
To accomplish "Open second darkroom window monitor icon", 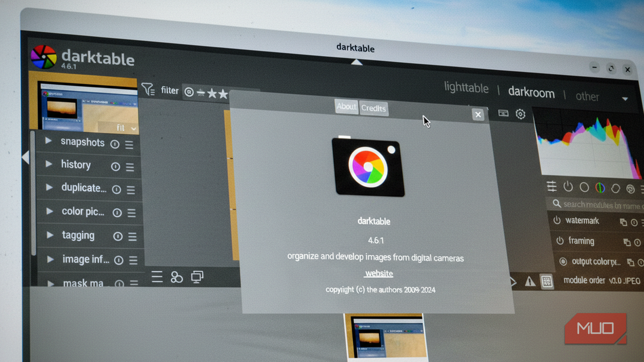I will coord(197,277).
